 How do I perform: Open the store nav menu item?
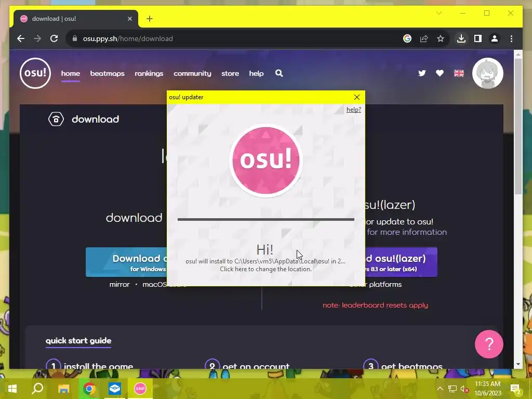point(230,73)
